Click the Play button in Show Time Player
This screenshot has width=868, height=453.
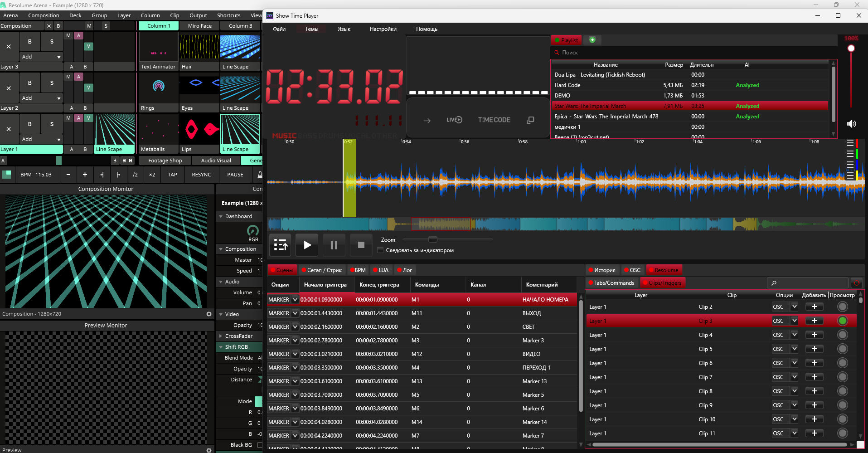307,245
